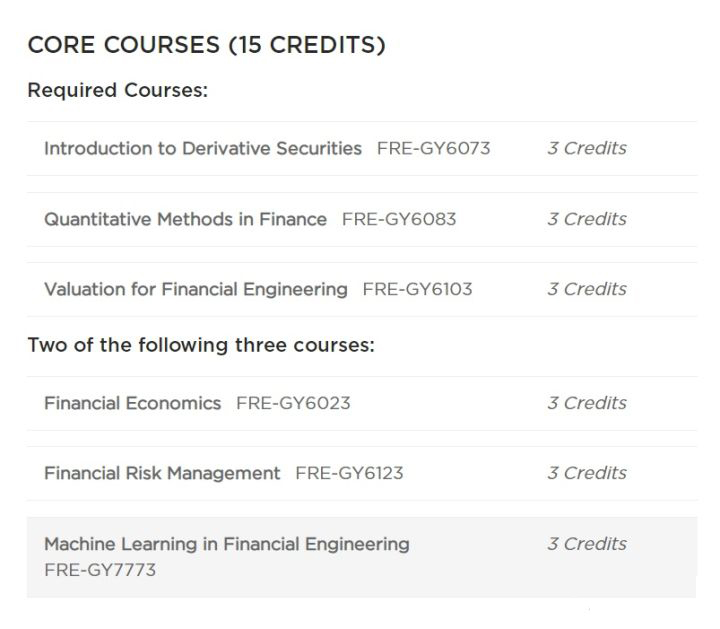
Task: Select the Financial Economics course link
Action: pyautogui.click(x=132, y=403)
